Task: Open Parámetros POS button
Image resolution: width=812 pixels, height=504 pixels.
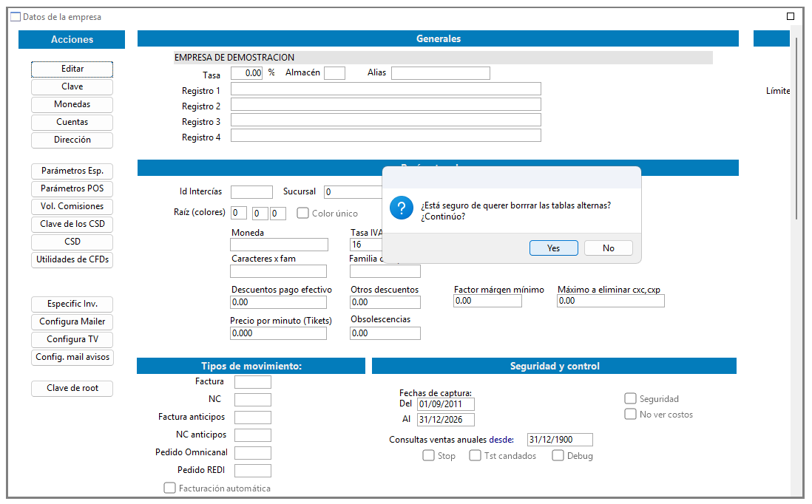Action: [x=72, y=188]
